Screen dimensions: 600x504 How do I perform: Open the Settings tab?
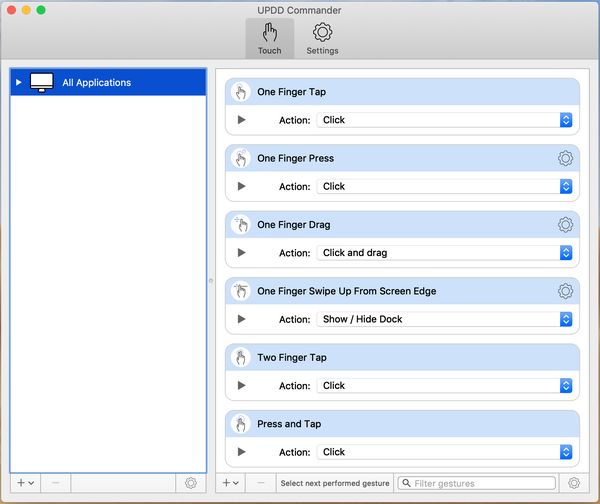click(322, 38)
